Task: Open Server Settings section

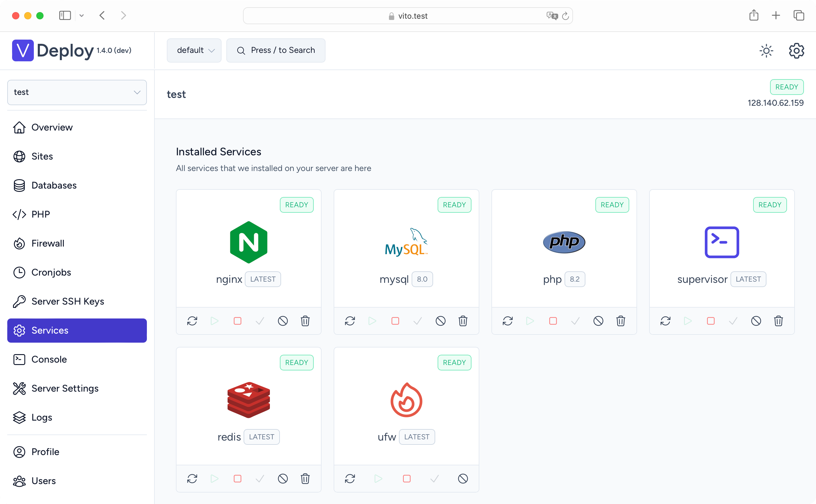Action: [x=65, y=388]
